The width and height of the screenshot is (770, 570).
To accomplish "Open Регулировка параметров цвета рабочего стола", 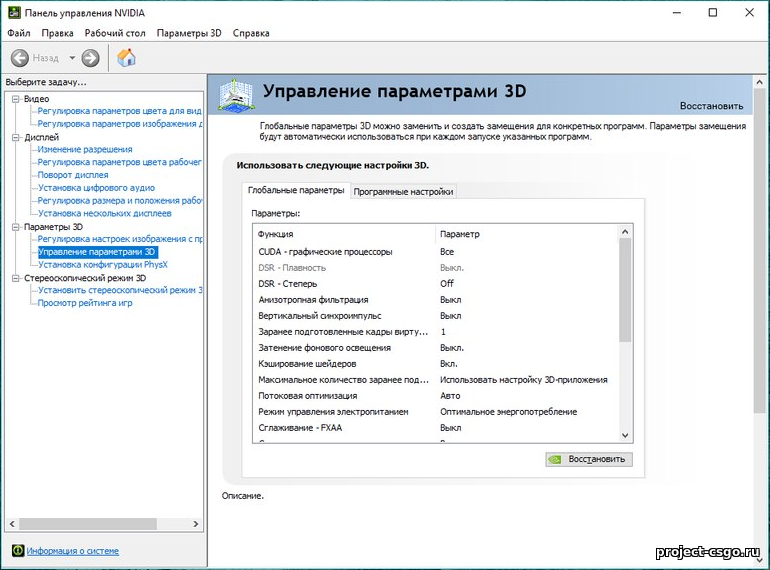I will tap(119, 162).
